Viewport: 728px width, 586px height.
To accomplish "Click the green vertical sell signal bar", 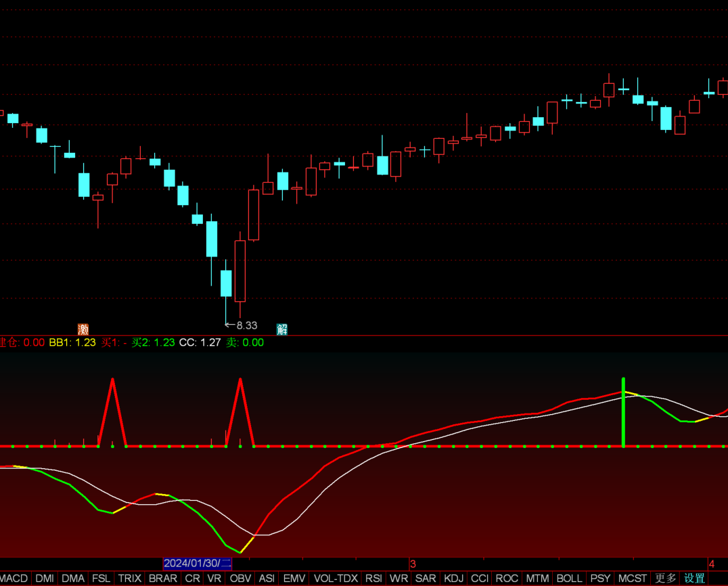I will coord(623,412).
